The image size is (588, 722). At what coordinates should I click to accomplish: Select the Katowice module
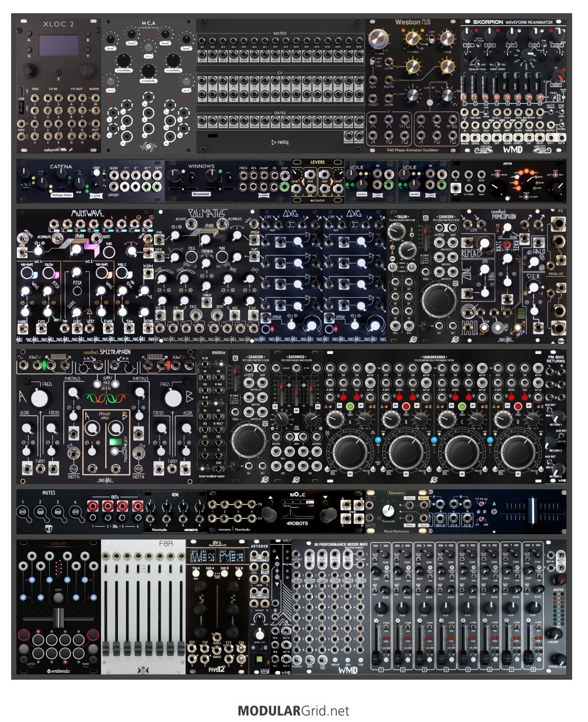pos(297,416)
